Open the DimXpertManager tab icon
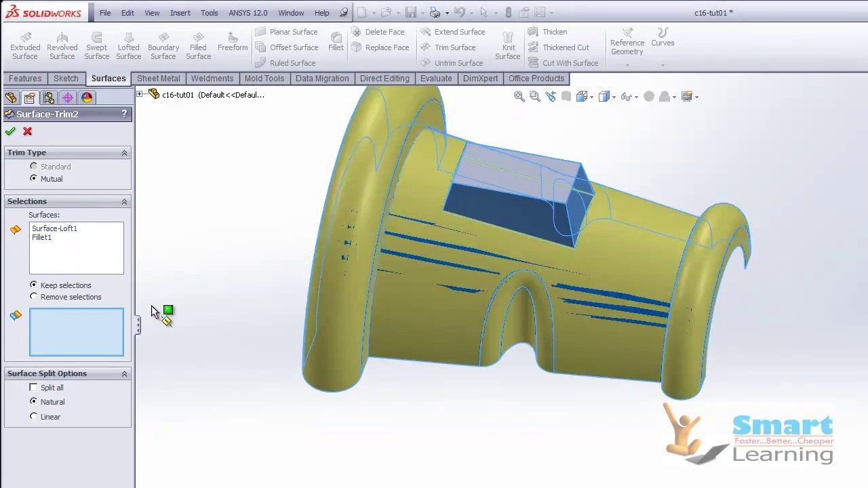868x488 pixels. [68, 98]
